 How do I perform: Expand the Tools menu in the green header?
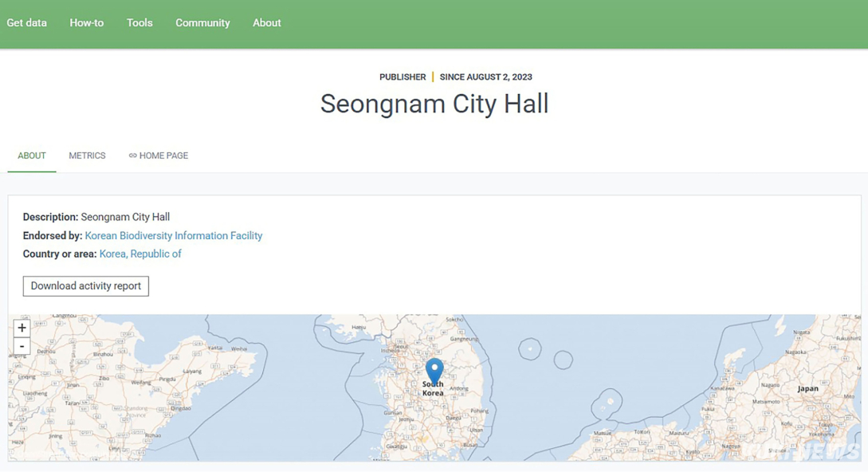(139, 23)
